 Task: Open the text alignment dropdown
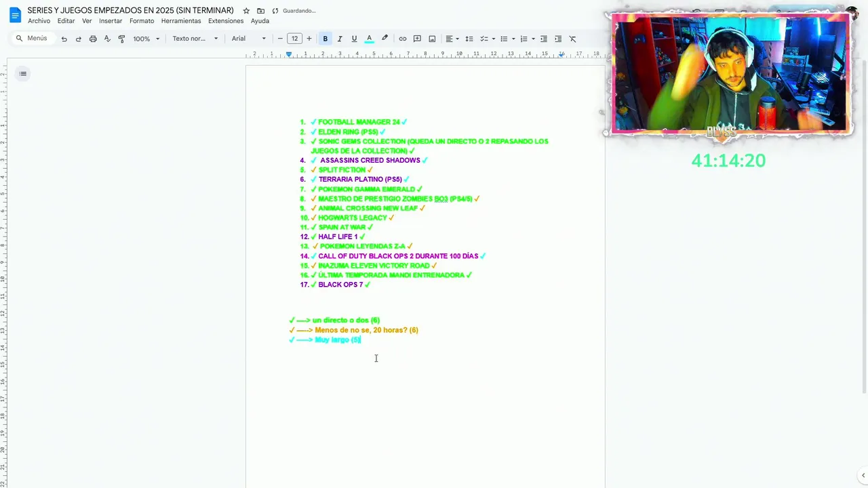click(x=452, y=39)
